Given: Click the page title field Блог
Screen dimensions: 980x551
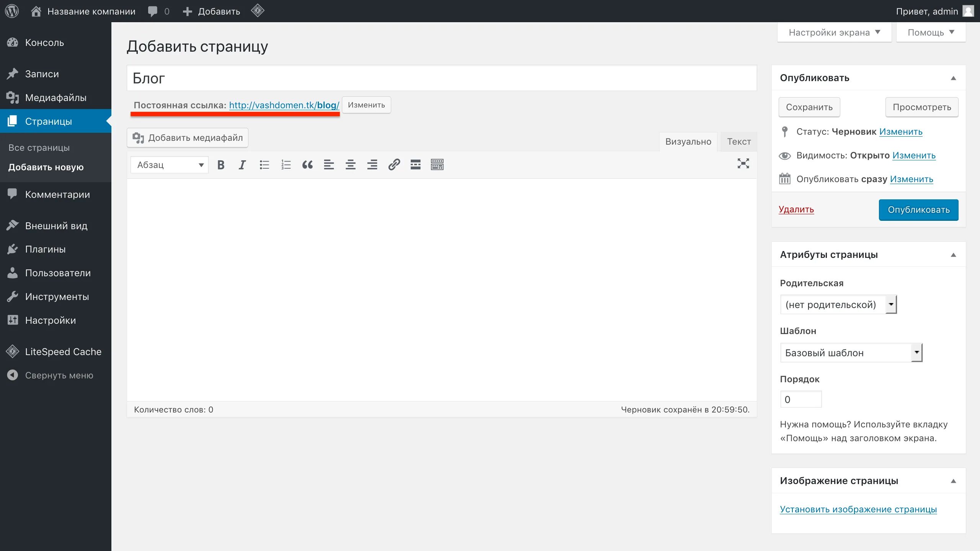Looking at the screenshot, I should pos(442,78).
